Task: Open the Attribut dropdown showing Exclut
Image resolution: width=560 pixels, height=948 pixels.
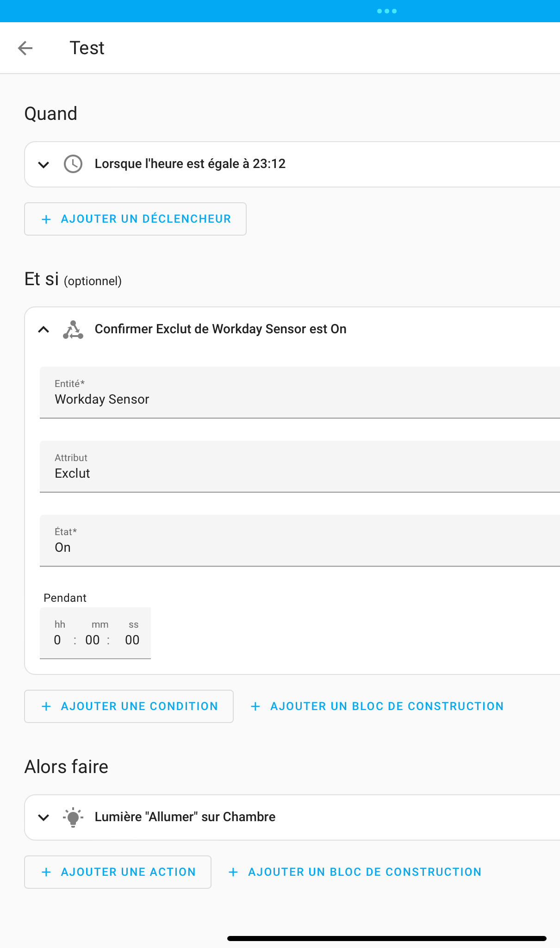Action: click(300, 467)
